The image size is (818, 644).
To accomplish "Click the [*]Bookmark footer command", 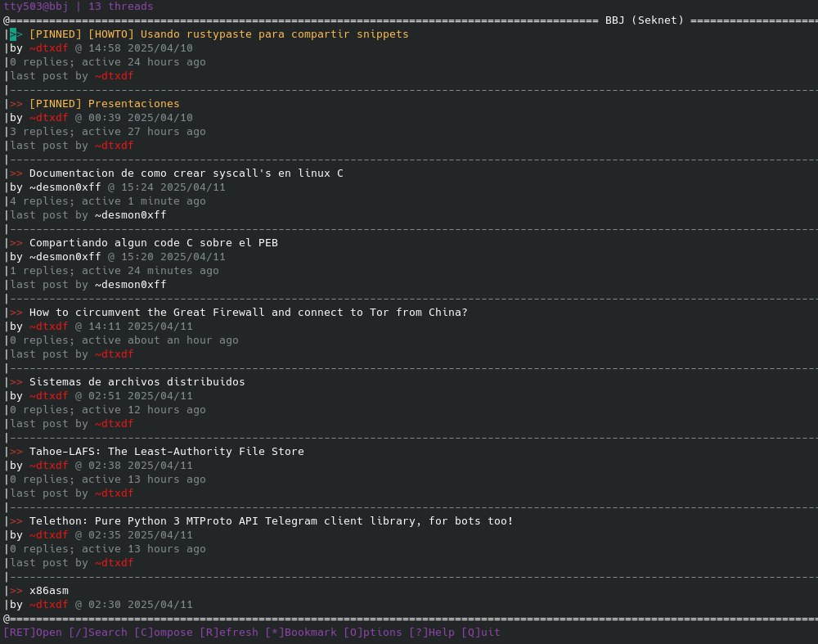I will [301, 632].
